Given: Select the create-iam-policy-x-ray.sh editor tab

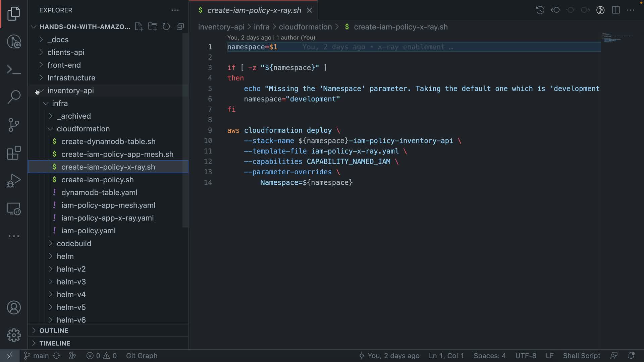Looking at the screenshot, I should (x=254, y=10).
